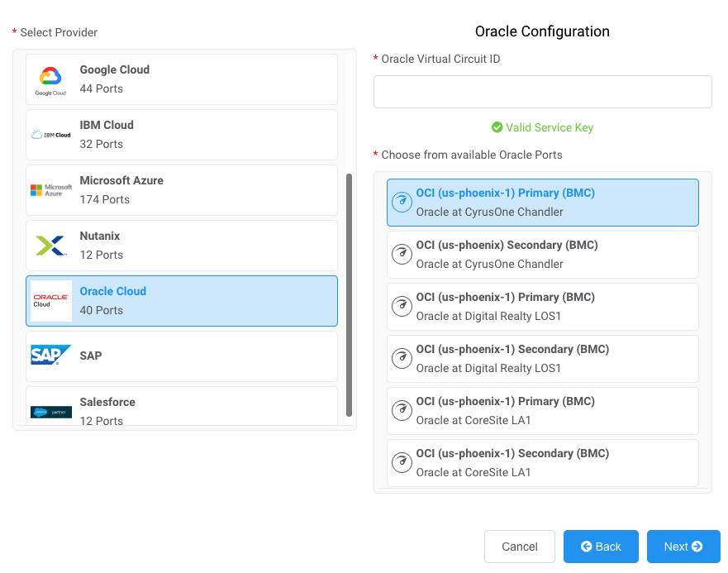Click the Cancel button
The image size is (728, 573).
[520, 547]
